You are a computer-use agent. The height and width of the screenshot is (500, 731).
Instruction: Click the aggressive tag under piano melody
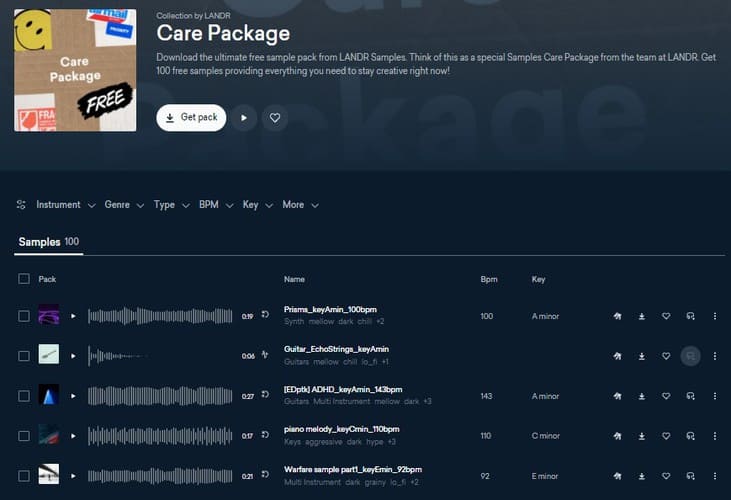point(324,442)
